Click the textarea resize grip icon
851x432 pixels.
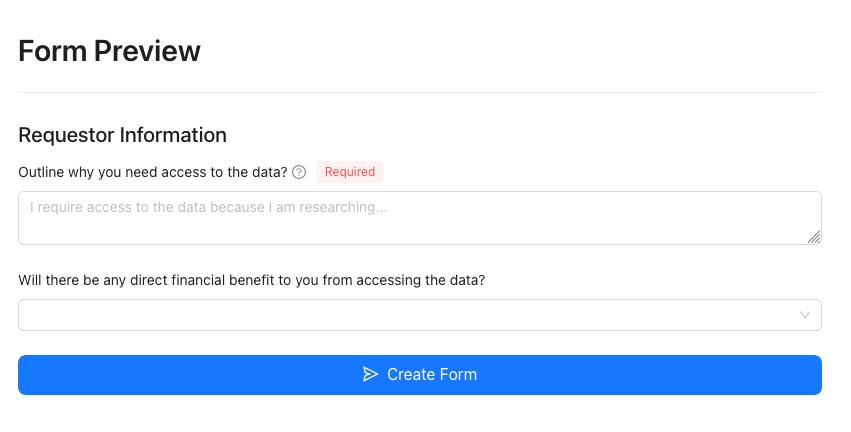814,237
